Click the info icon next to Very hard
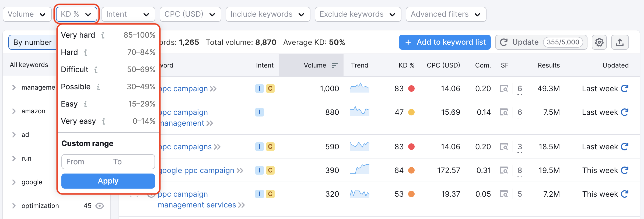 103,35
